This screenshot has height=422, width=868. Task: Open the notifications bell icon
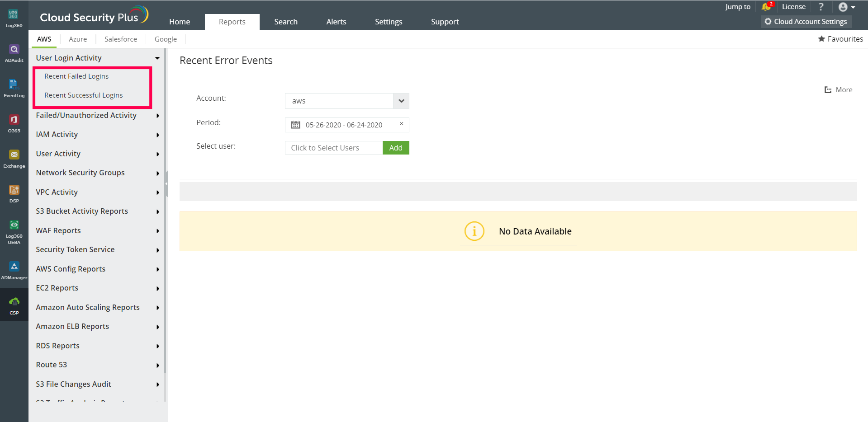pyautogui.click(x=766, y=7)
